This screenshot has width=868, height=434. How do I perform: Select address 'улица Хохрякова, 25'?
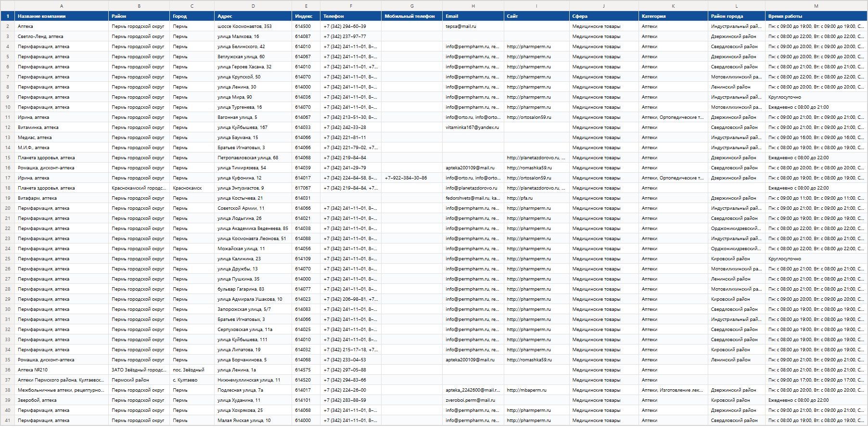[x=253, y=410]
